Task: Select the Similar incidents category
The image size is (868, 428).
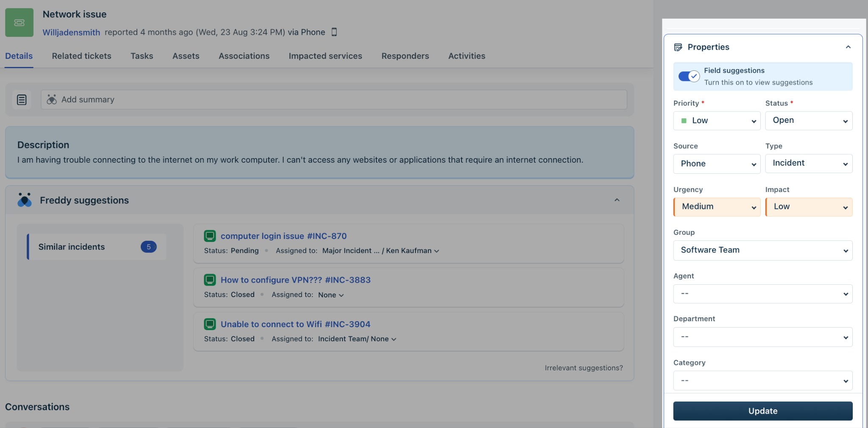Action: click(97, 247)
